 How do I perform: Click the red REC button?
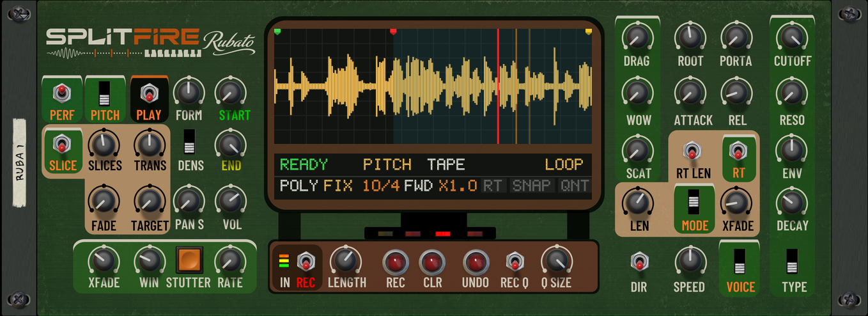click(395, 262)
